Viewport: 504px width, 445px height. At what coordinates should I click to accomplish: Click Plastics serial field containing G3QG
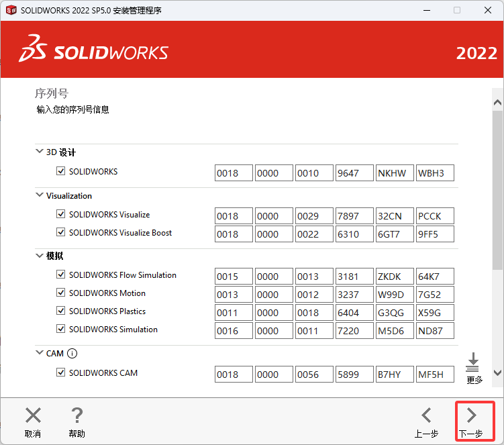(x=395, y=313)
